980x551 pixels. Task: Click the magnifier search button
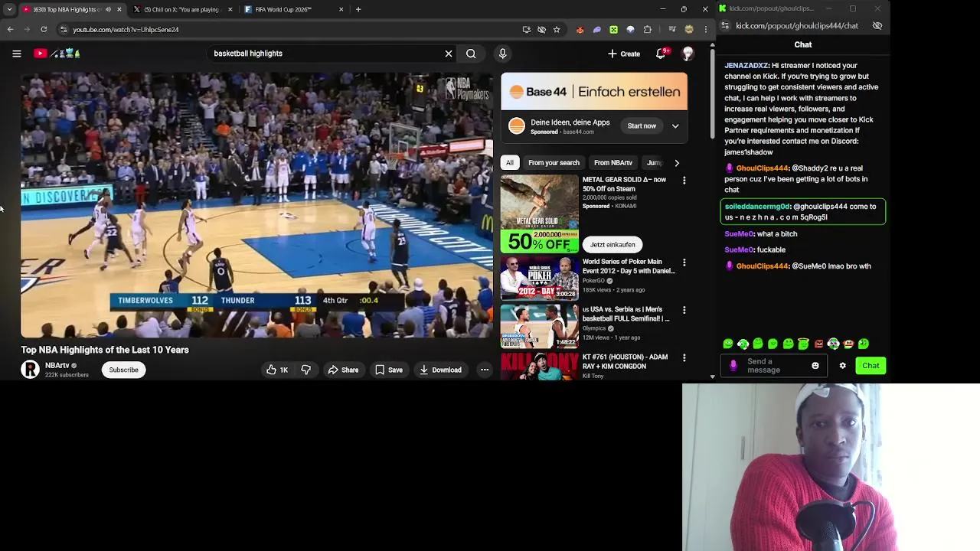[x=471, y=54]
